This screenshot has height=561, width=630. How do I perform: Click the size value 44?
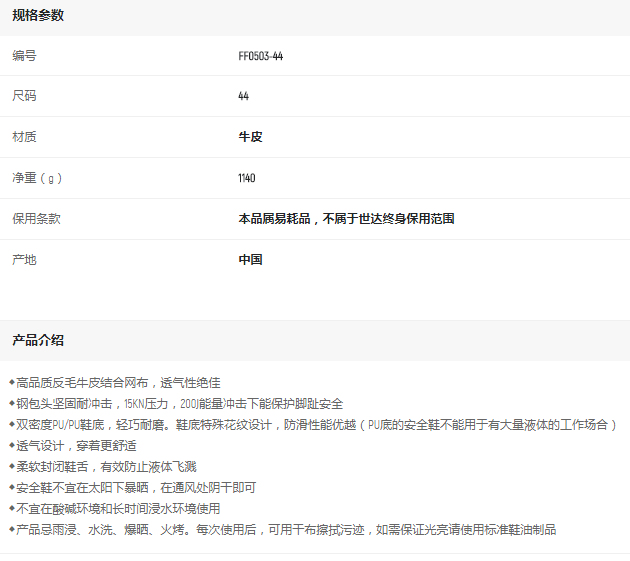tap(244, 96)
